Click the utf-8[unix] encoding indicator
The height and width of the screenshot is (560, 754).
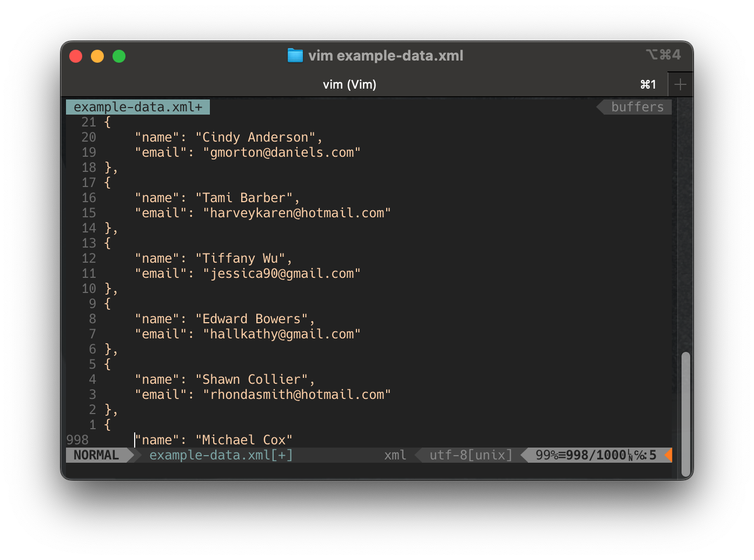coord(468,455)
